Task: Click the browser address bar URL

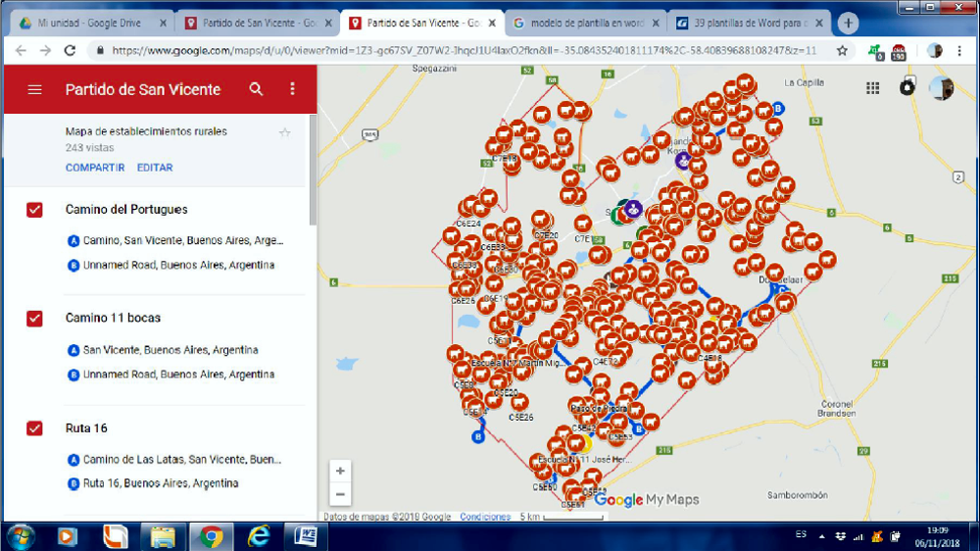Action: 464,51
